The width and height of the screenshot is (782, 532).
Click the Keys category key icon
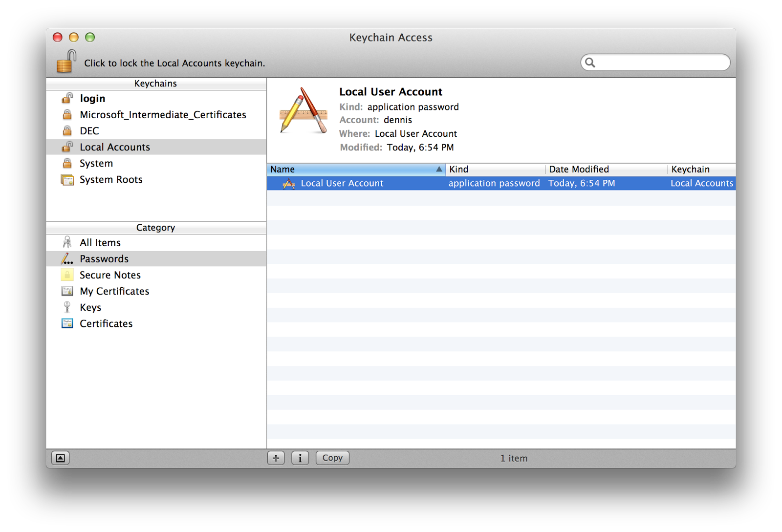pyautogui.click(x=67, y=307)
